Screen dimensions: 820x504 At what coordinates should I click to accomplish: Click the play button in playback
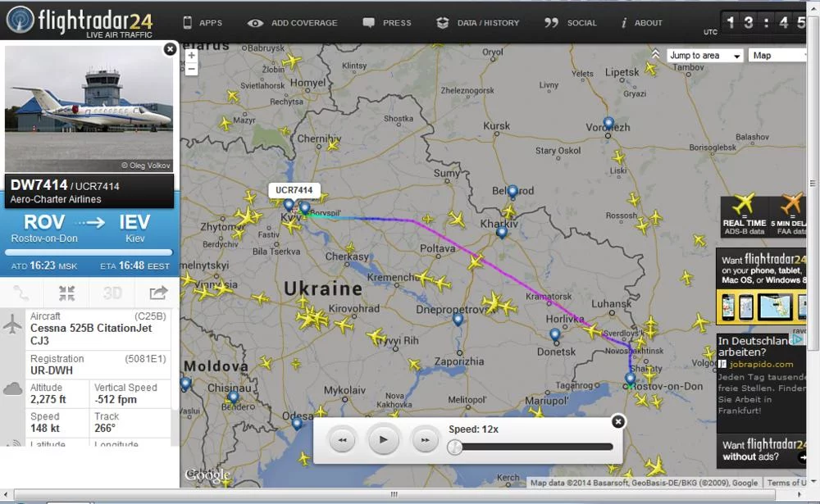point(383,440)
